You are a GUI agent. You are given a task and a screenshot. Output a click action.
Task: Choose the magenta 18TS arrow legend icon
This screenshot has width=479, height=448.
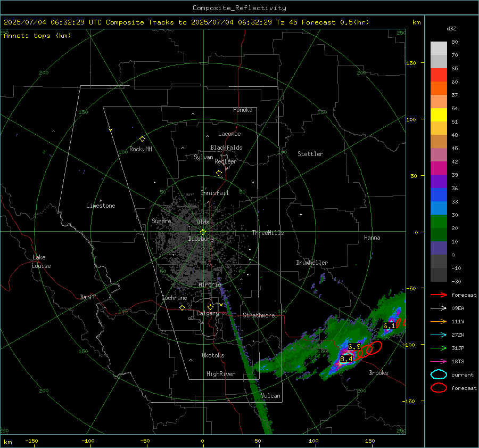coord(439,362)
